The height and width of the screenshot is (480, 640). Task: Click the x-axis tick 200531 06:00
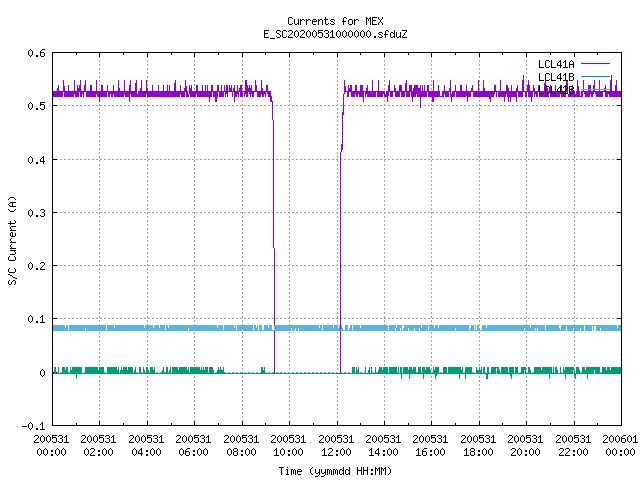(193, 446)
